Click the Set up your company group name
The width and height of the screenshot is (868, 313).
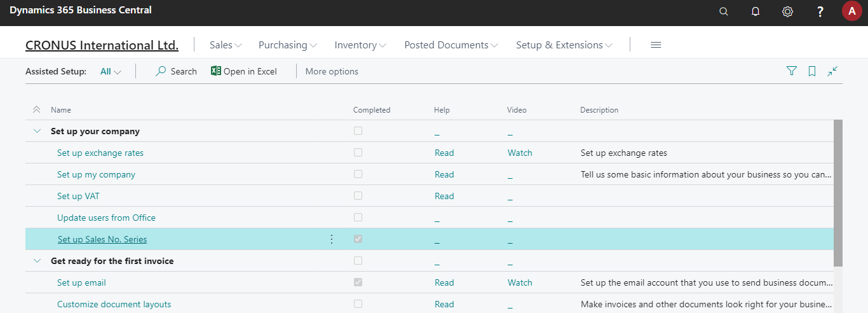[95, 131]
